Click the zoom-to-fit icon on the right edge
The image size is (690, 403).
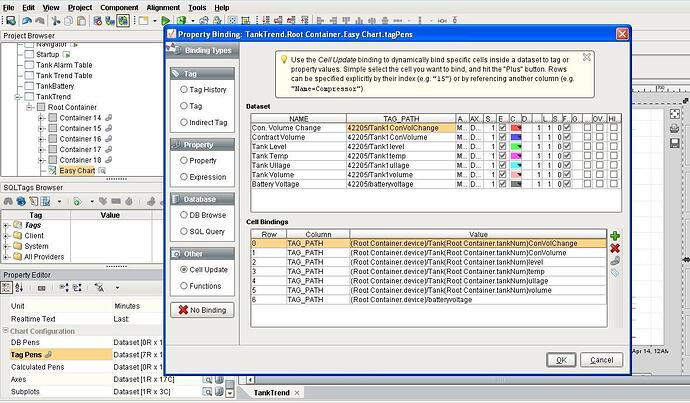click(x=675, y=114)
